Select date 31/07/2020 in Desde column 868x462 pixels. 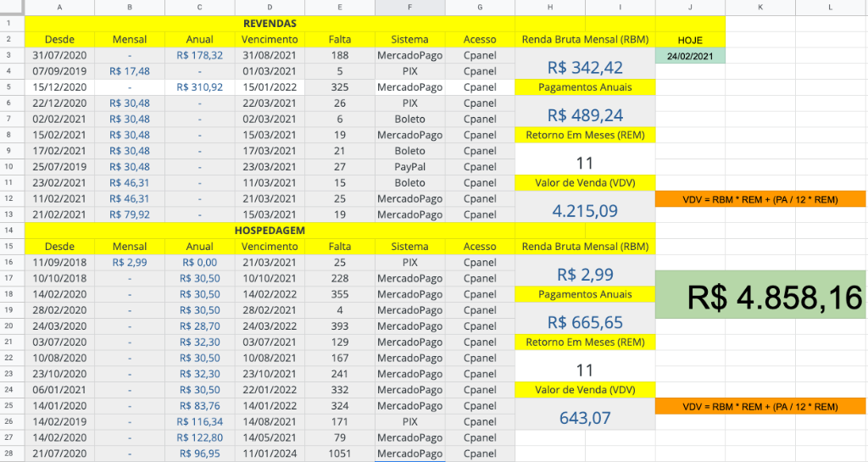60,55
